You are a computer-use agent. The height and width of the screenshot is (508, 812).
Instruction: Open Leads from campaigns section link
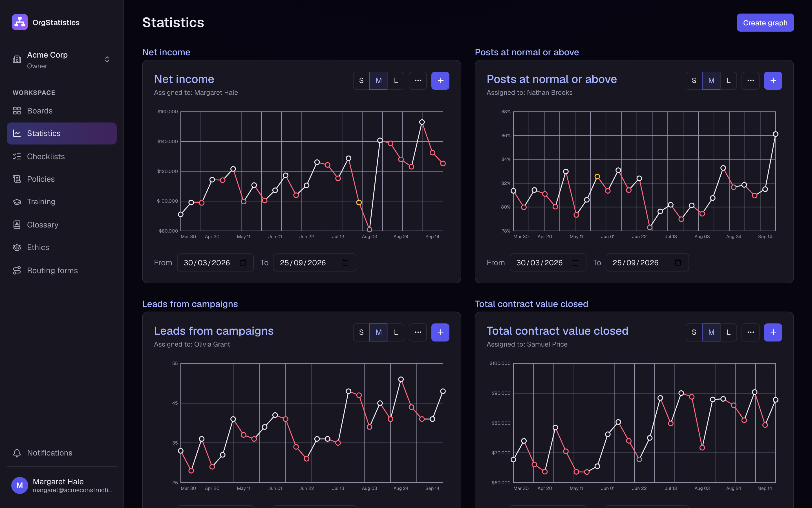pyautogui.click(x=190, y=304)
